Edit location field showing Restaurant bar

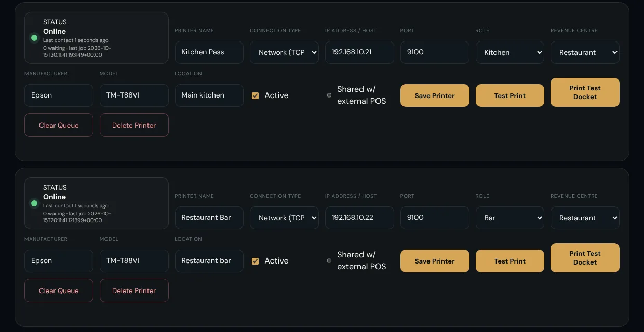coord(209,261)
